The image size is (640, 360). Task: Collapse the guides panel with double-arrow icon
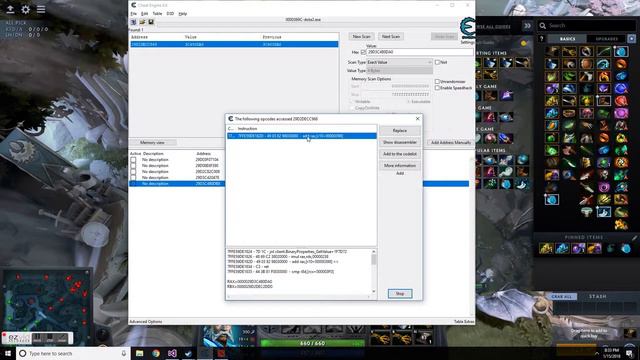pos(527,26)
